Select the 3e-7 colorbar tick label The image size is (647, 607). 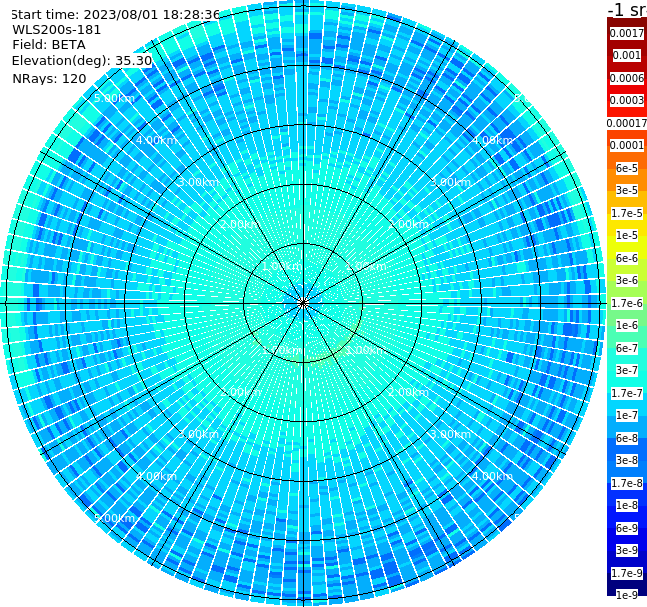[x=627, y=371]
